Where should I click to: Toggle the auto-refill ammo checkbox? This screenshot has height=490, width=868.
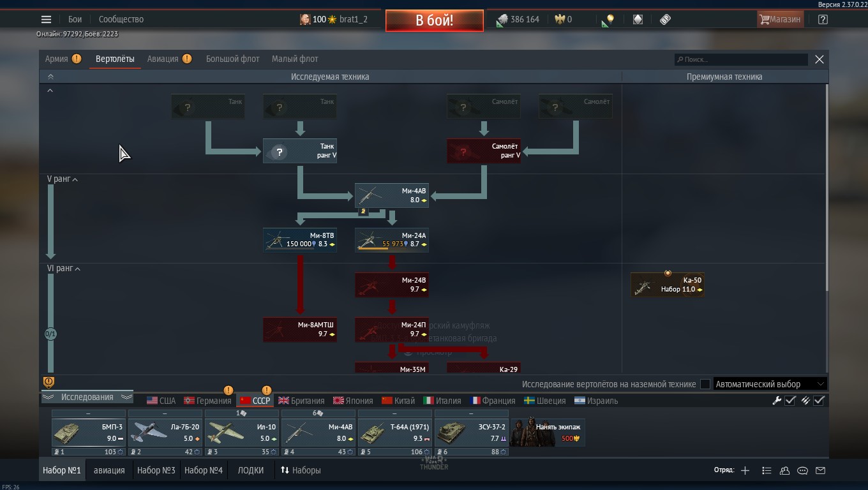click(x=819, y=401)
